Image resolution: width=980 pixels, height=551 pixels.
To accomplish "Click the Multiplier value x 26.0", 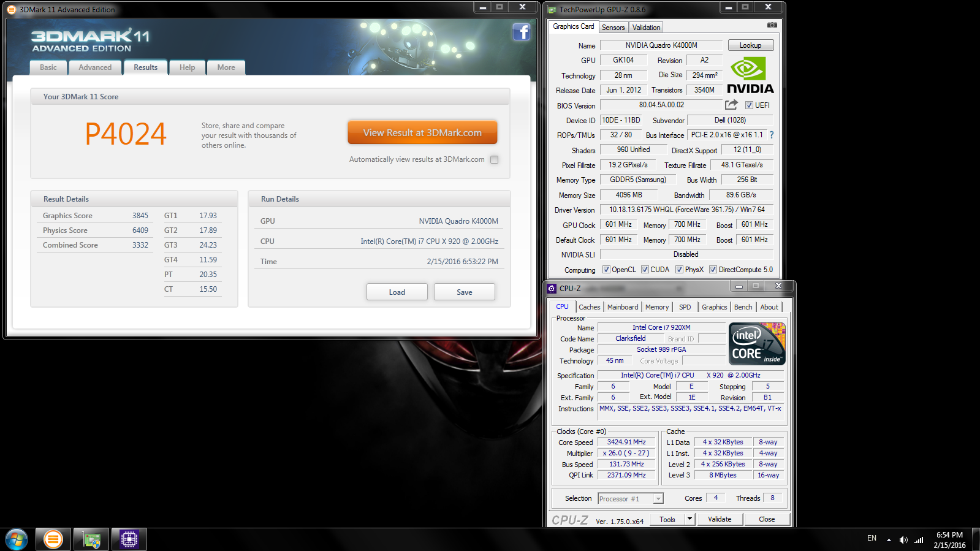I will pyautogui.click(x=626, y=454).
